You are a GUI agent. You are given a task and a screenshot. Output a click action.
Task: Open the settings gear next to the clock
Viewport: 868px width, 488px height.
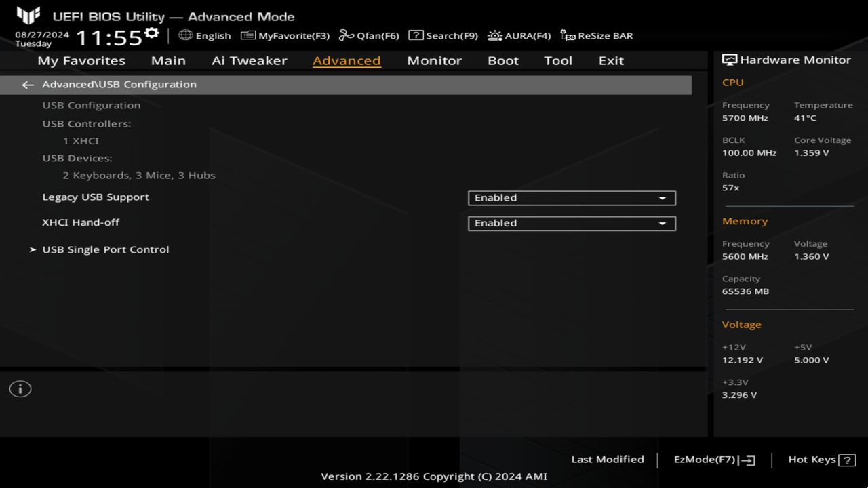tap(152, 33)
